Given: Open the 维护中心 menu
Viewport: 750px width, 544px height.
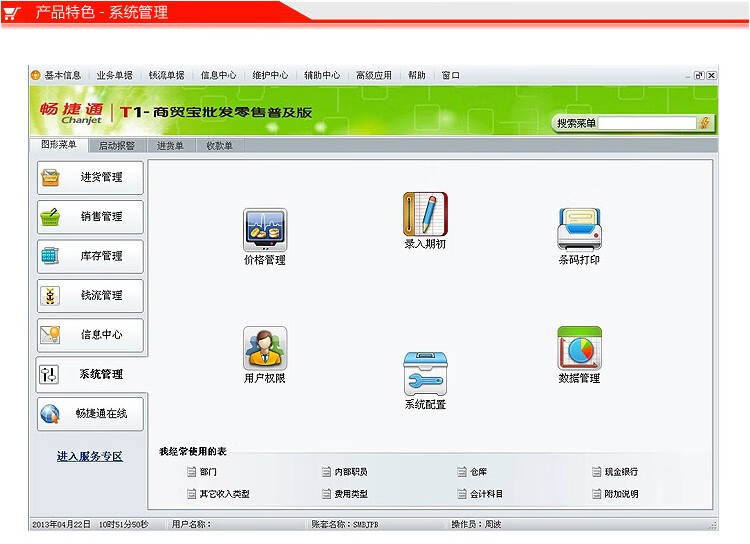Looking at the screenshot, I should [270, 75].
